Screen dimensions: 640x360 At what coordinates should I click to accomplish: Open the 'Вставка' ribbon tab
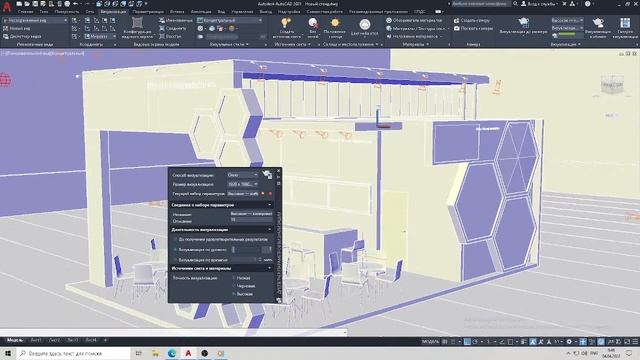coord(177,12)
